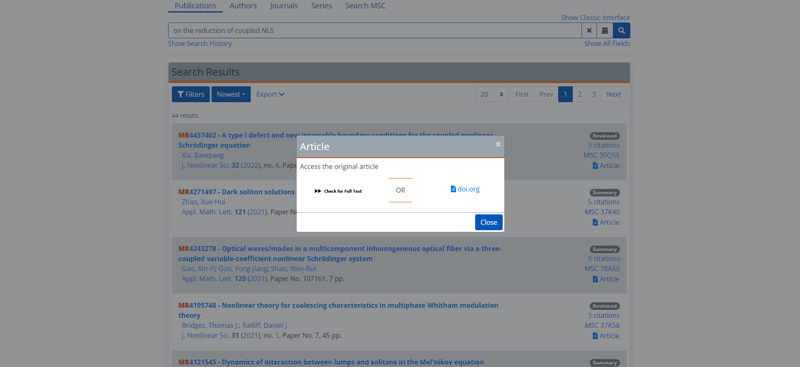Open 9 citations link
This screenshot has height=367, width=800.
(604, 258)
